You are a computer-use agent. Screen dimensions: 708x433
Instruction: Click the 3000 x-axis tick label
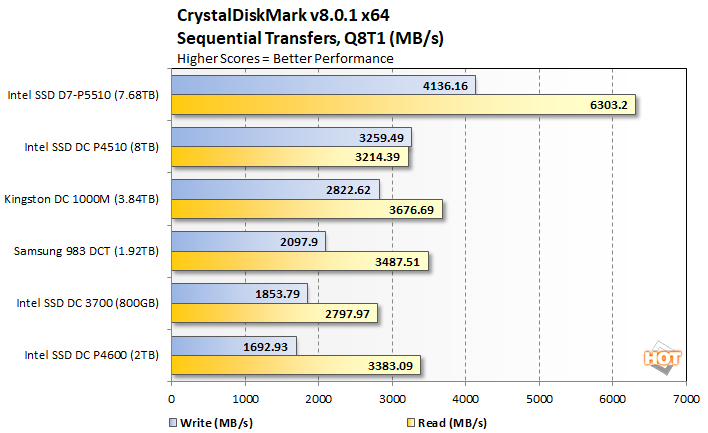click(392, 399)
